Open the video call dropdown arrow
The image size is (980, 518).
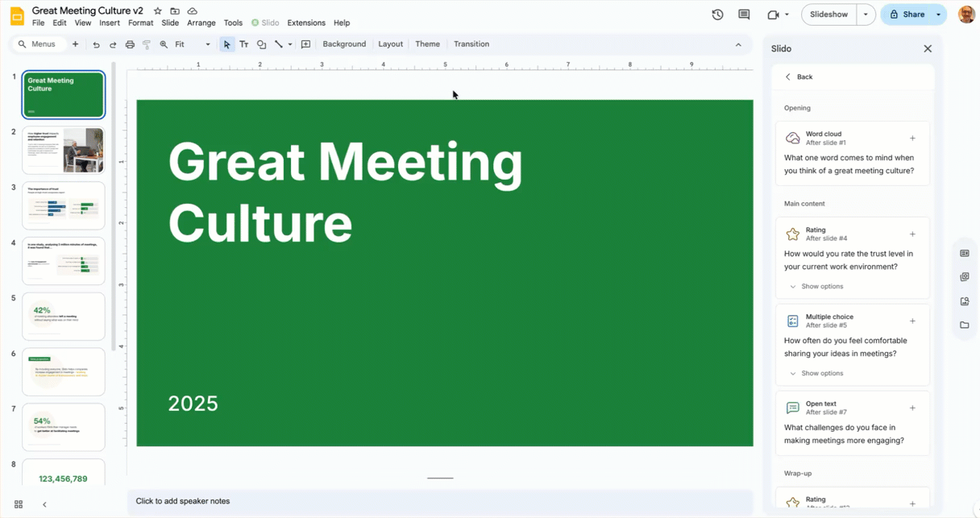(787, 15)
